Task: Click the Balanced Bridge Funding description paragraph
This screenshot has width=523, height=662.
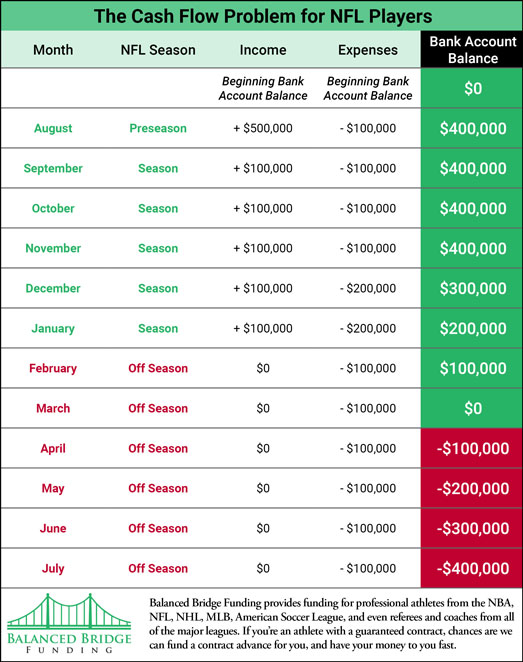Action: click(x=331, y=624)
